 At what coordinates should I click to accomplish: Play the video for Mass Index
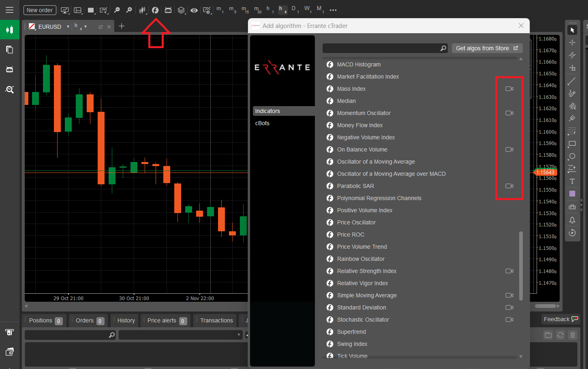point(509,89)
